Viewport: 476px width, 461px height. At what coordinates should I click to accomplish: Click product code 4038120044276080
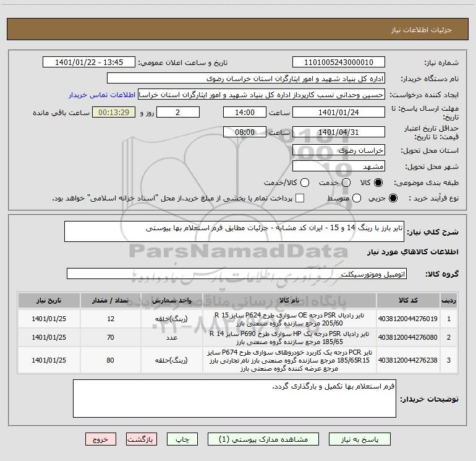[408, 337]
